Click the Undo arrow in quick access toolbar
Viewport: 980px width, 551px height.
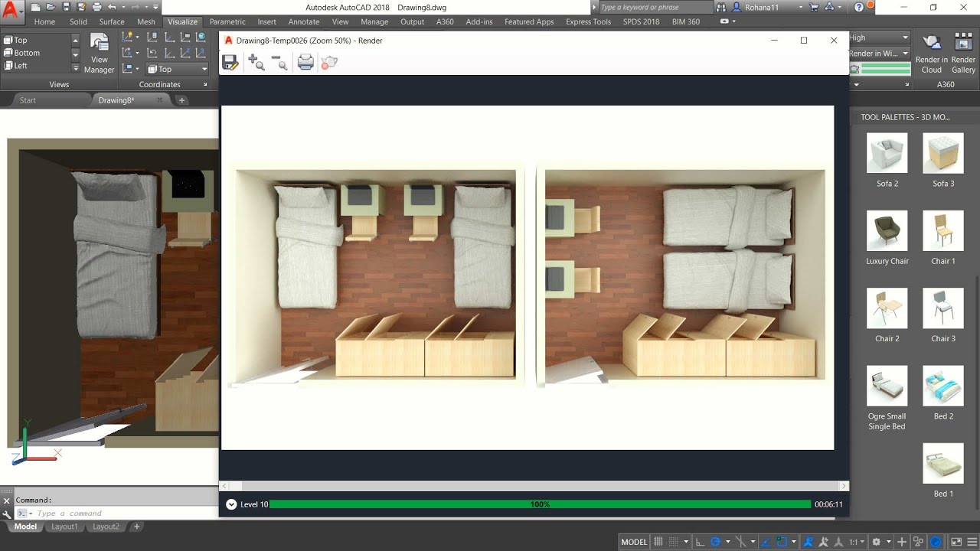point(112,7)
